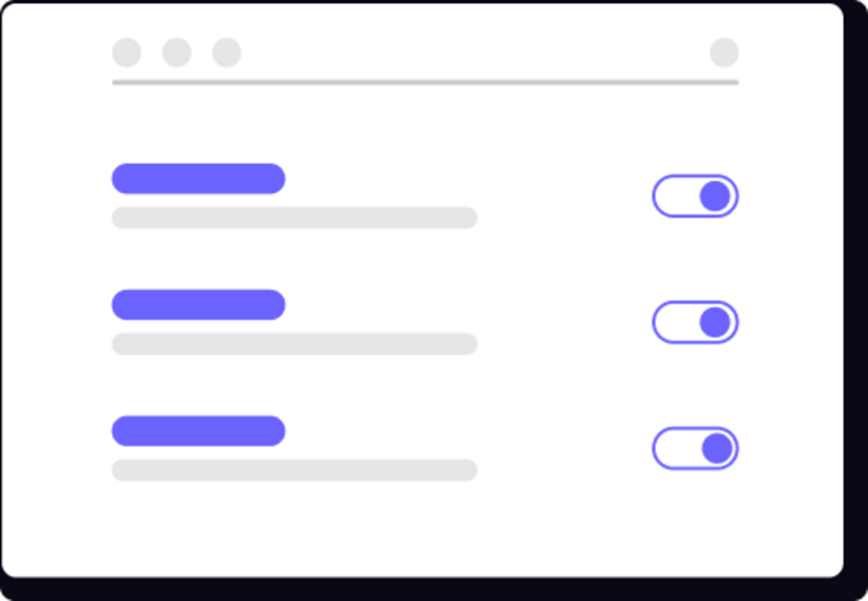Click the third gray circle in header
This screenshot has height=601, width=868.
227,52
